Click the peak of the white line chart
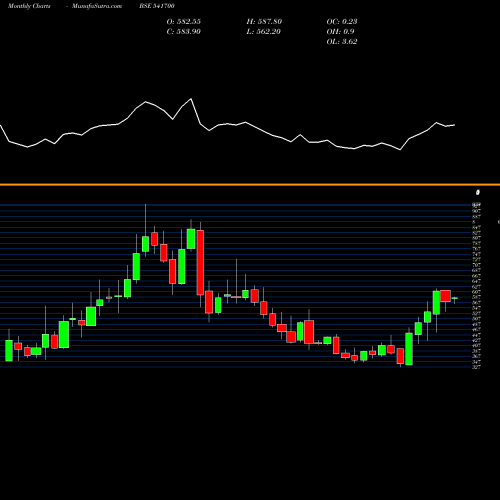This screenshot has height=500, width=500. click(191, 99)
